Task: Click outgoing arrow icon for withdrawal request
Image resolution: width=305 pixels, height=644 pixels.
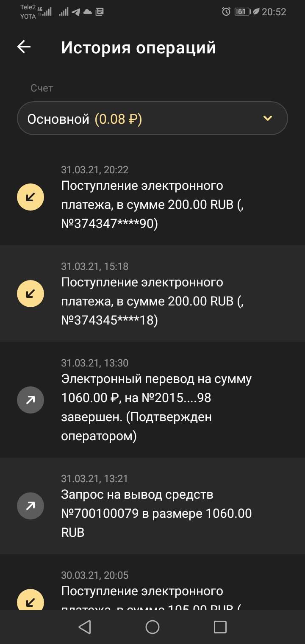Action: pyautogui.click(x=30, y=505)
